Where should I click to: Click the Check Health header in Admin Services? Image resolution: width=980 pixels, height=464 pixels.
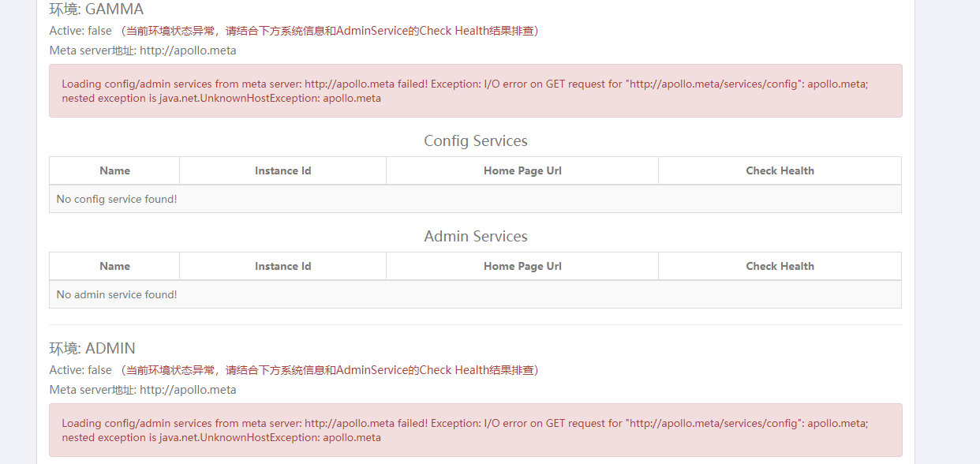[x=780, y=266]
